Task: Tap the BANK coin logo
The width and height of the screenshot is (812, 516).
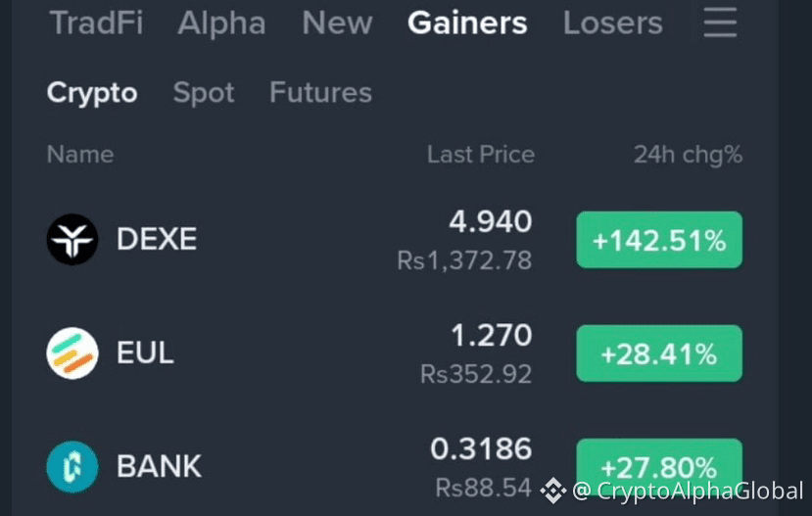Action: click(x=72, y=466)
